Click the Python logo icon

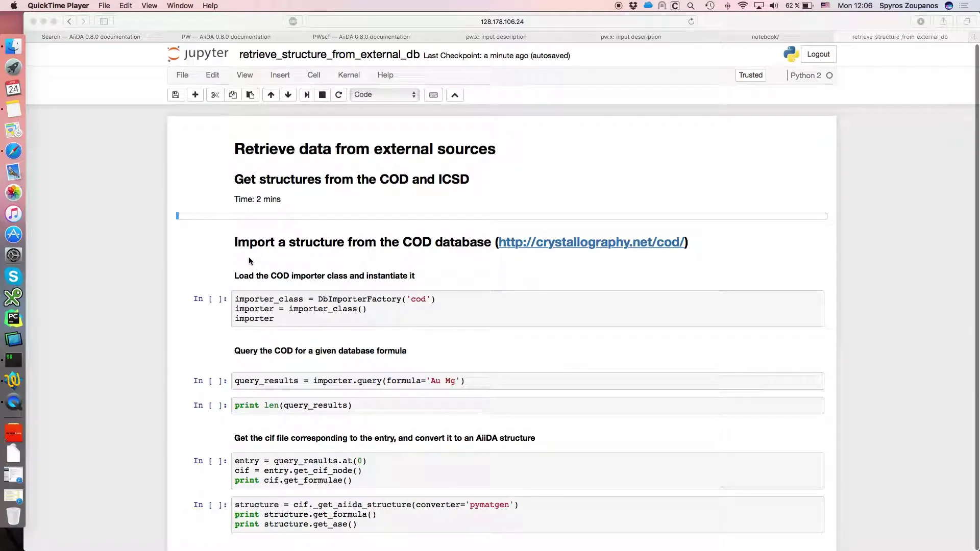791,54
